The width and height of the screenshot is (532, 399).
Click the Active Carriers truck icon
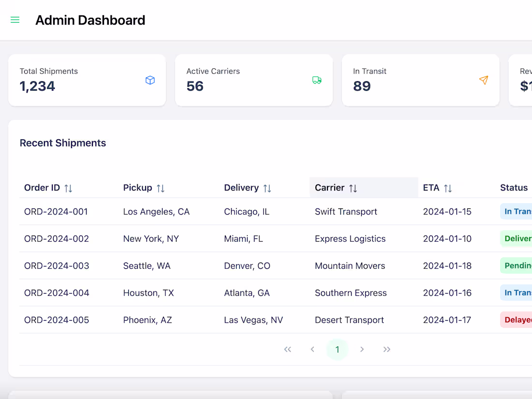click(317, 80)
